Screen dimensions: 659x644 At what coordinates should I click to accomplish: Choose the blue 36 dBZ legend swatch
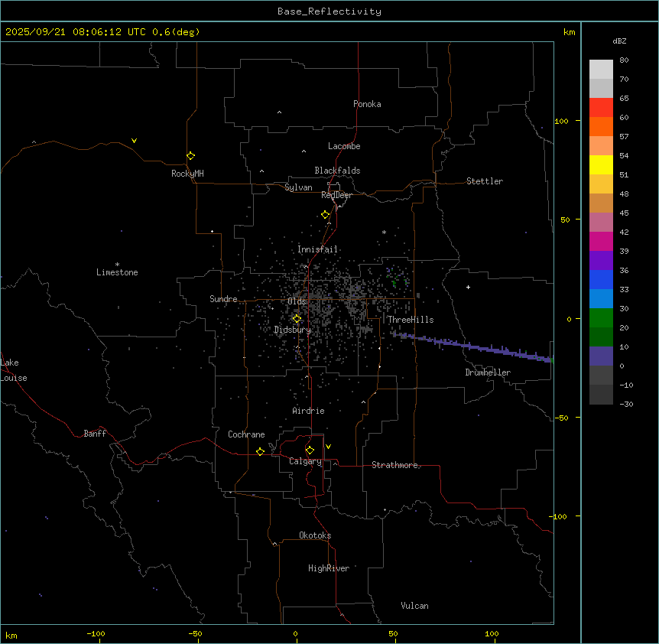point(601,279)
